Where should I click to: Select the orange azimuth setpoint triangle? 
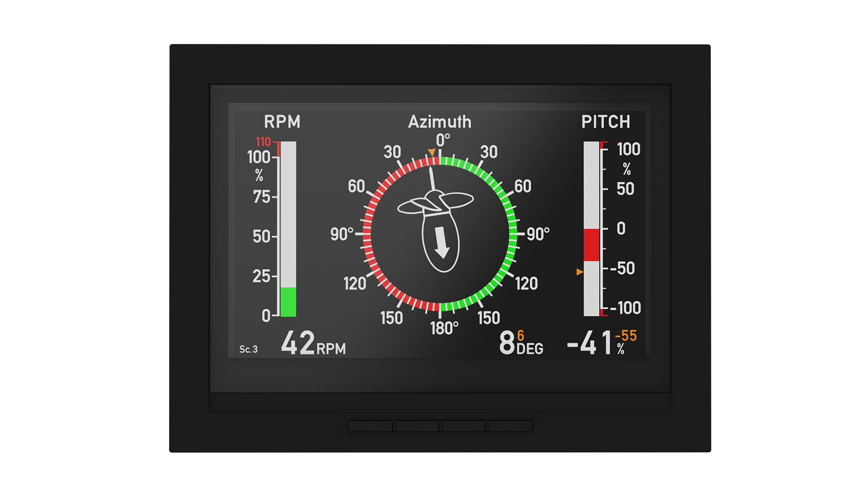(x=433, y=150)
